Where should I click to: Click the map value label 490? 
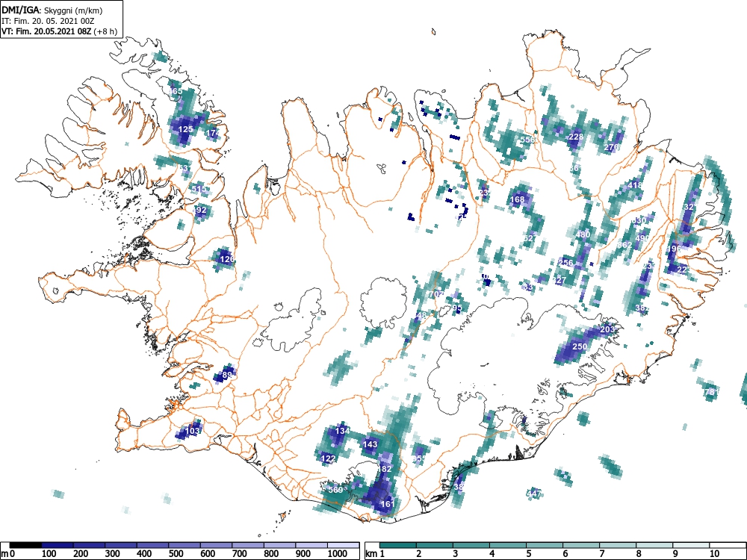pos(642,238)
